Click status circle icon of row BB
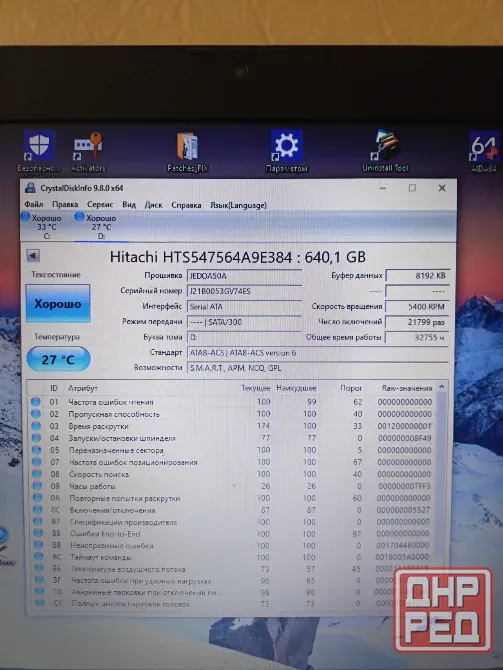 point(38,545)
